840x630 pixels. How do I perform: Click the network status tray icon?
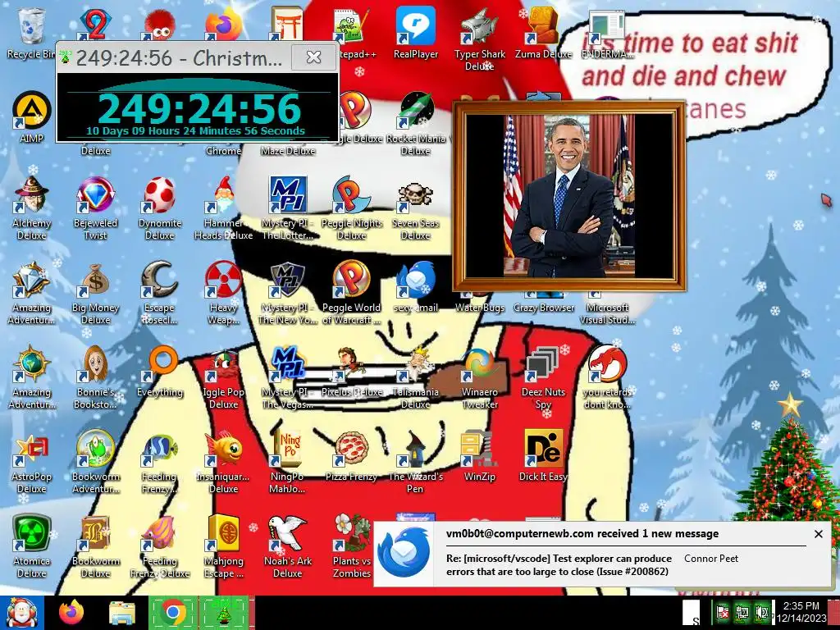(742, 612)
